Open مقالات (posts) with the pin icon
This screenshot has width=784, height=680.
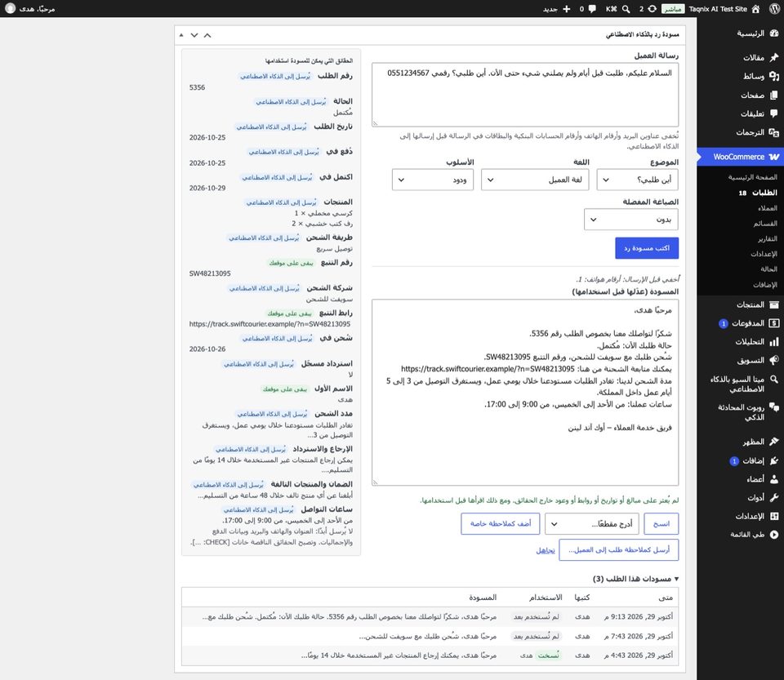pos(740,57)
